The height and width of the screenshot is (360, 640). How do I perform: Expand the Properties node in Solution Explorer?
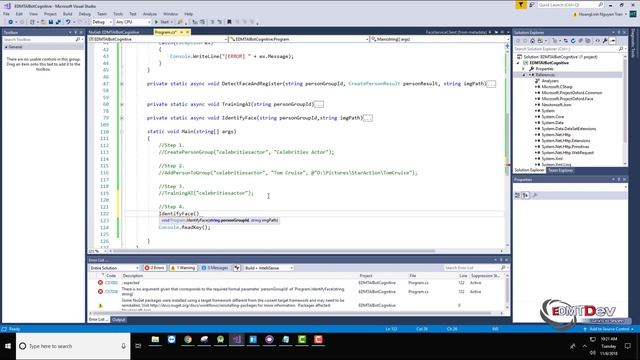[x=524, y=69]
